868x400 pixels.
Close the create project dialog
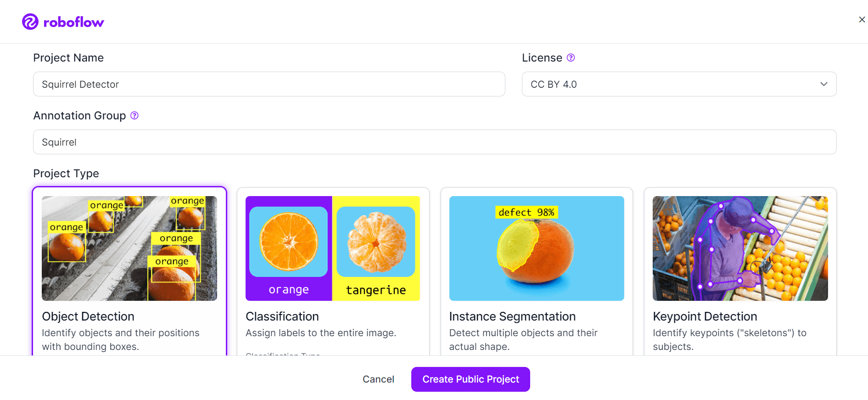click(862, 19)
